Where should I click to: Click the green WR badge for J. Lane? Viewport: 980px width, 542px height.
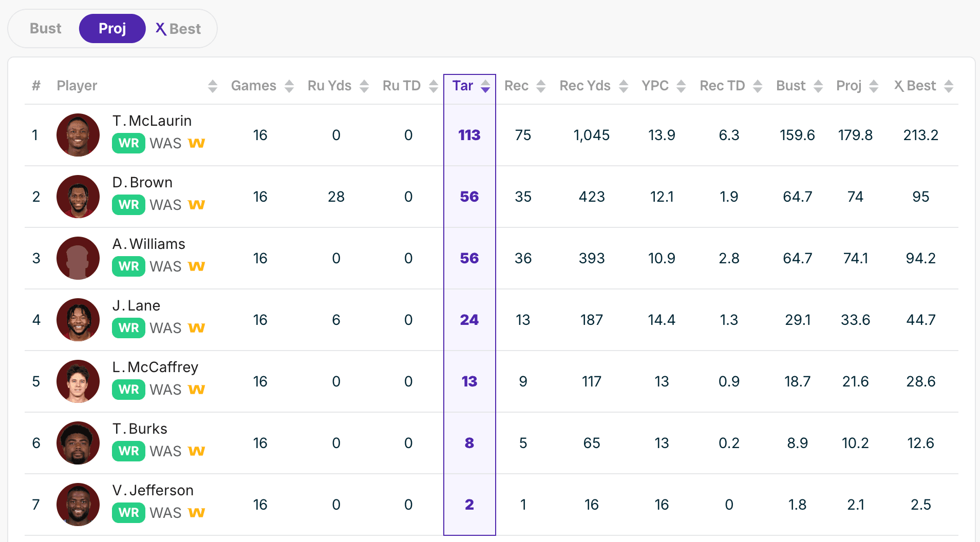tap(128, 328)
